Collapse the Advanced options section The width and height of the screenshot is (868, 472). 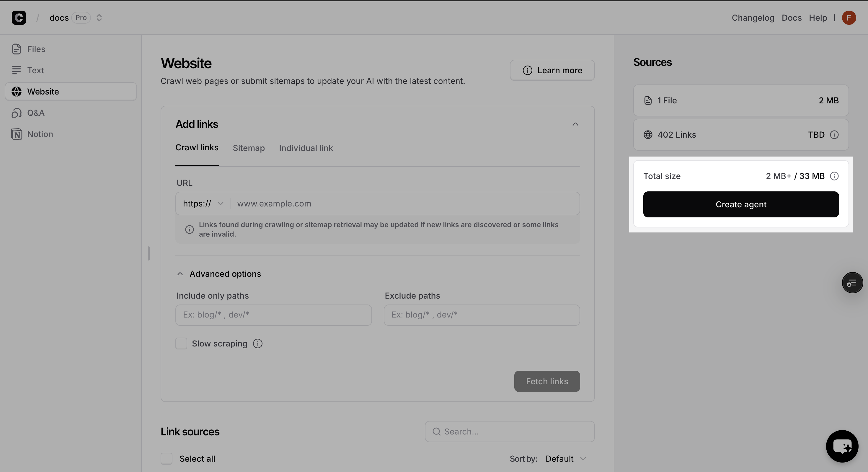180,274
